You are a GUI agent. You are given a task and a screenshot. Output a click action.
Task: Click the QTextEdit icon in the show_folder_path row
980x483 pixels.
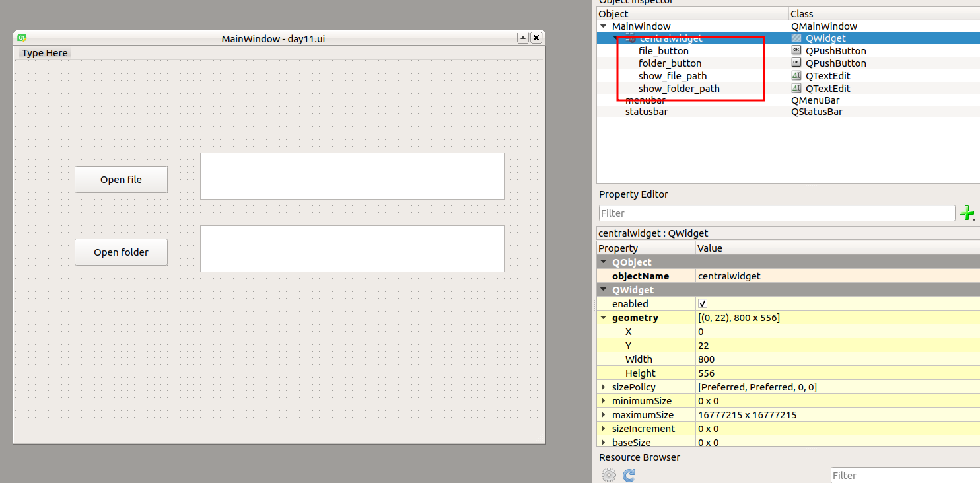[796, 89]
